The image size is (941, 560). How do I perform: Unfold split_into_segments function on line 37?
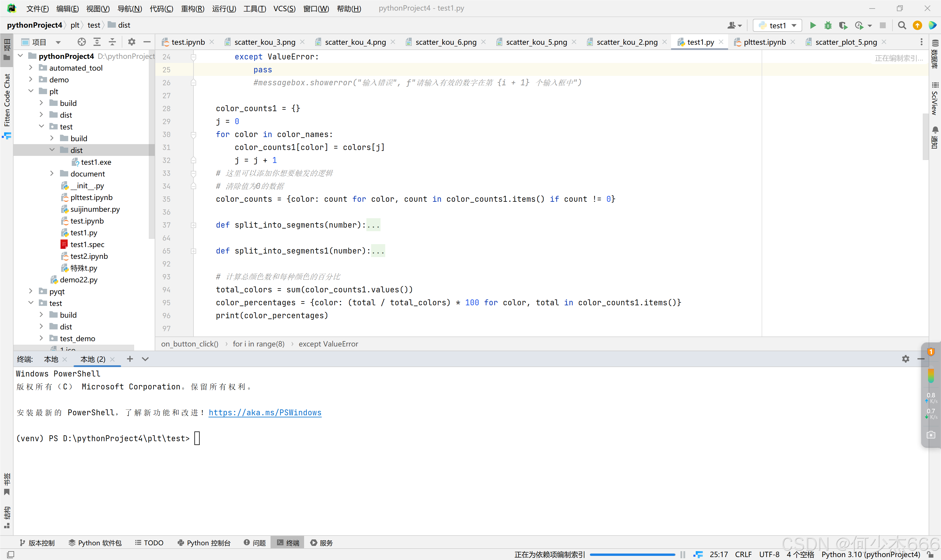point(193,225)
